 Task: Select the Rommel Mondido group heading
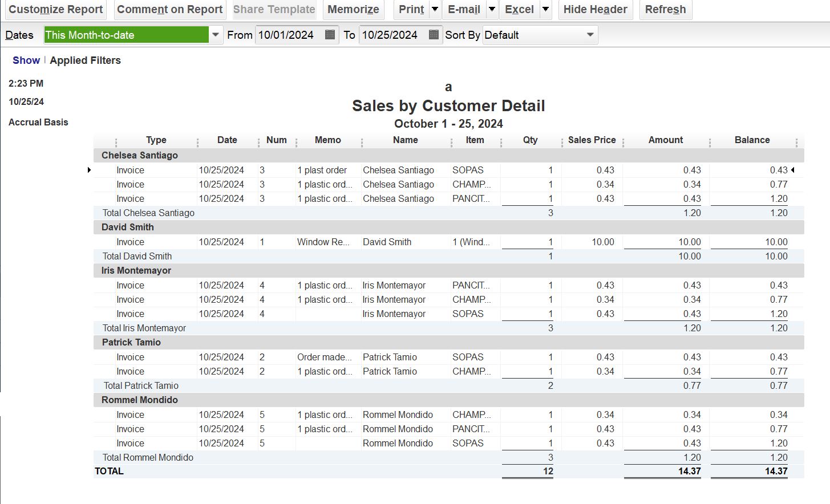[140, 400]
